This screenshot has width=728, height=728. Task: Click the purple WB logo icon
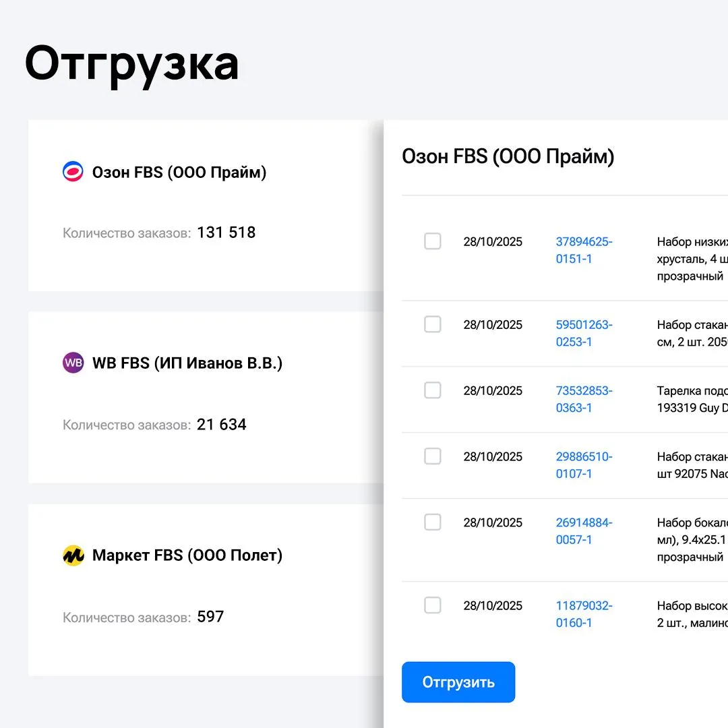point(73,363)
